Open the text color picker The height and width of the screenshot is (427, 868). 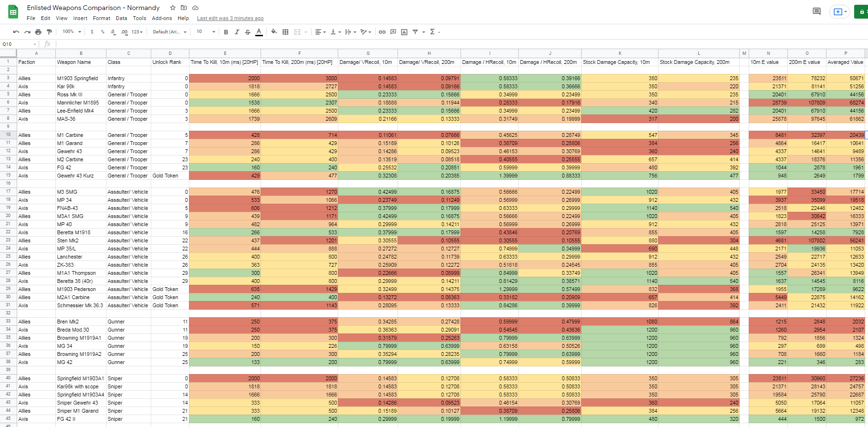click(x=259, y=32)
